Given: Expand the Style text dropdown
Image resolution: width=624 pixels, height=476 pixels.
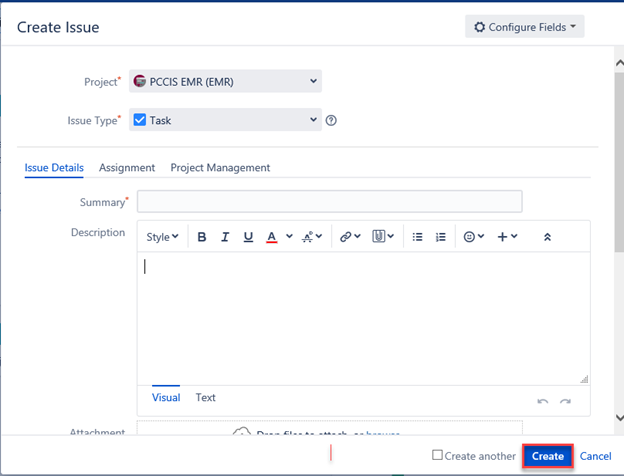Looking at the screenshot, I should [x=162, y=237].
